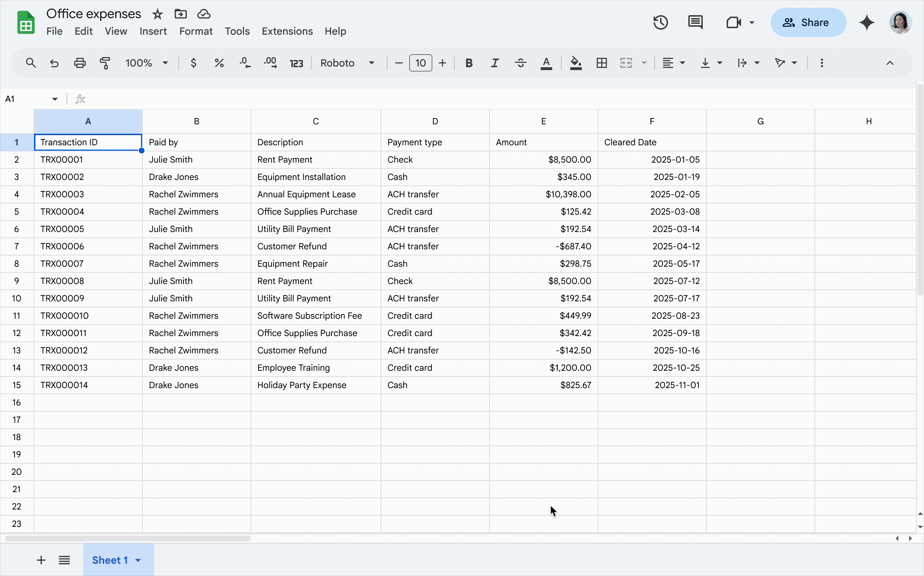
Task: Open the comments icon
Action: click(x=696, y=22)
